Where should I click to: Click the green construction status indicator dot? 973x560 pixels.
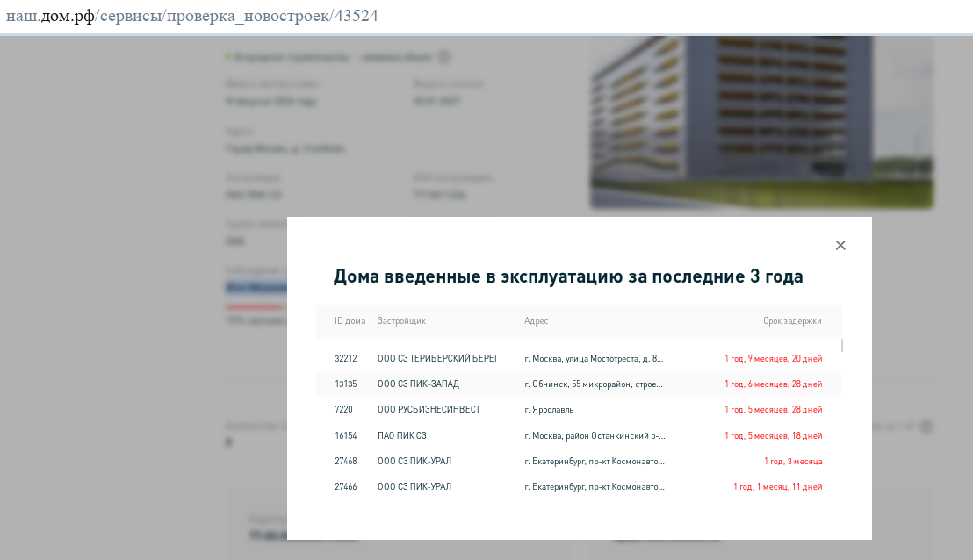tap(227, 56)
